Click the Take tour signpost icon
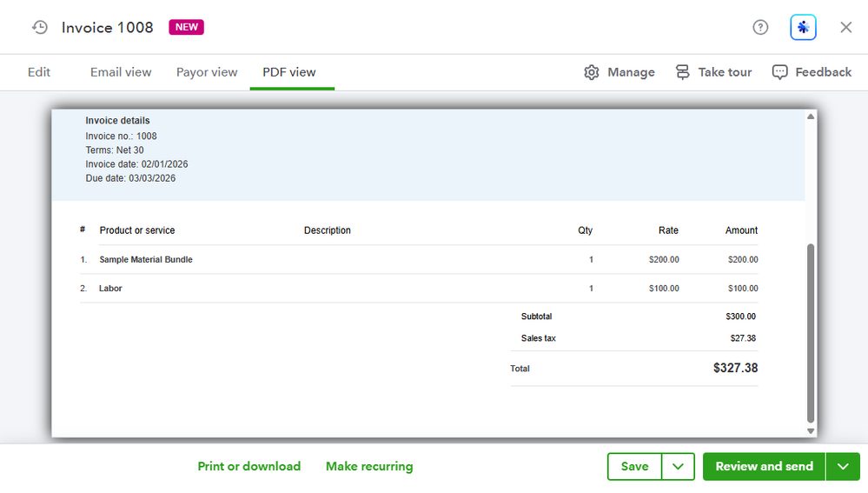This screenshot has width=868, height=493. (x=683, y=72)
